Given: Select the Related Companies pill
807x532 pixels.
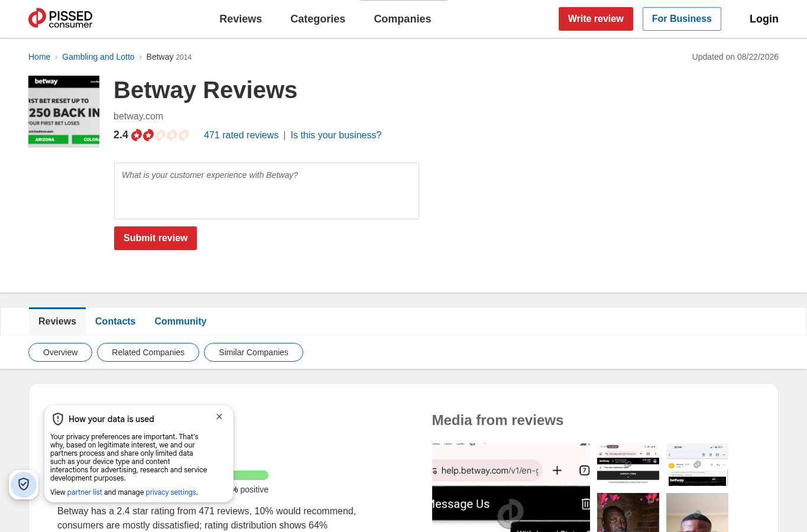Looking at the screenshot, I should 148,352.
